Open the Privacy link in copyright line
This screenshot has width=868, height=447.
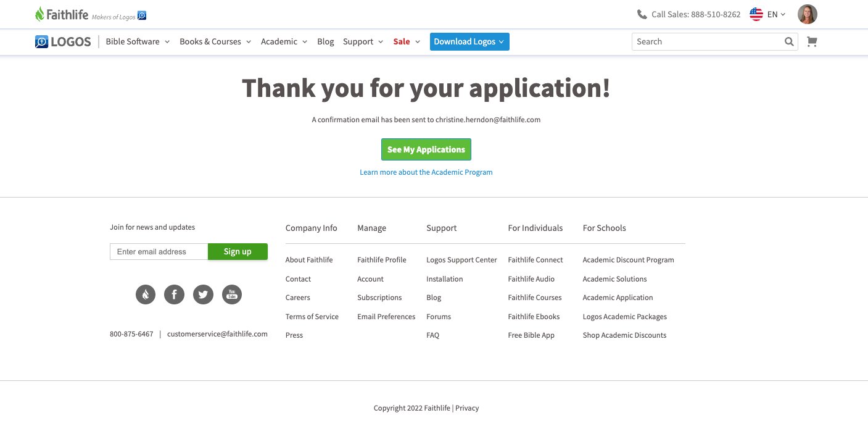(x=467, y=408)
